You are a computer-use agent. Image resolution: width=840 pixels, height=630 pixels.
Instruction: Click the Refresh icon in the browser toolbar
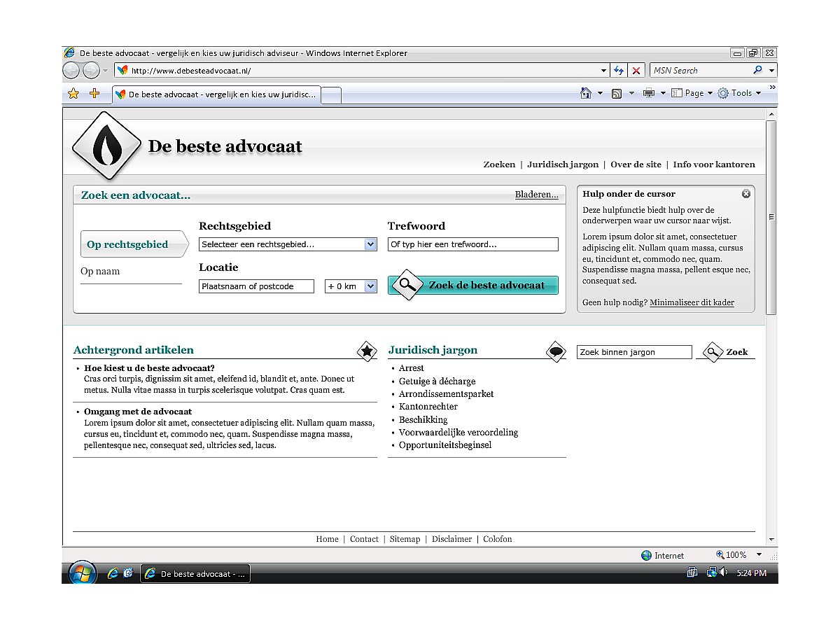pos(619,70)
